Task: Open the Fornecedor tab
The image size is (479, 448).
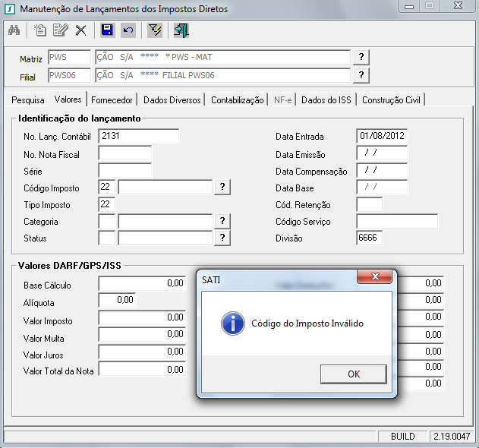Action: tap(112, 100)
